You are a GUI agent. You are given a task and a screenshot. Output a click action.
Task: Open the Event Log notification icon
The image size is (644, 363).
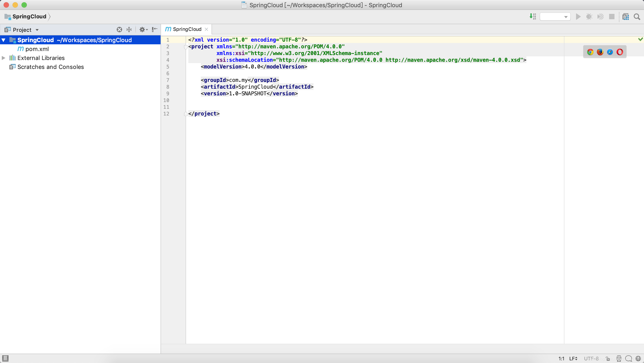click(638, 359)
